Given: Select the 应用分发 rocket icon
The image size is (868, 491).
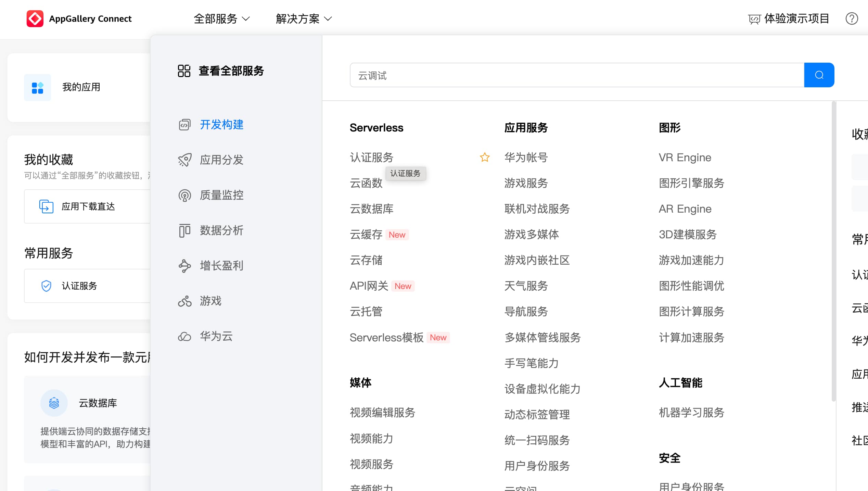Looking at the screenshot, I should tap(184, 160).
